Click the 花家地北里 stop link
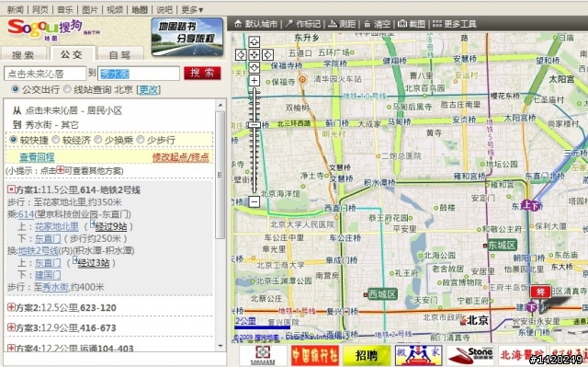 coord(57,226)
